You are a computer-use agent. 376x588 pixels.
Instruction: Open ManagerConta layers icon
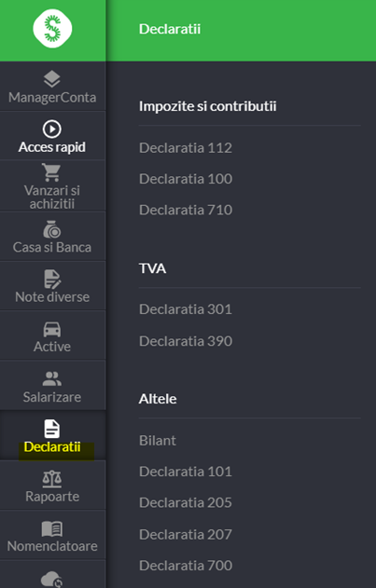52,79
